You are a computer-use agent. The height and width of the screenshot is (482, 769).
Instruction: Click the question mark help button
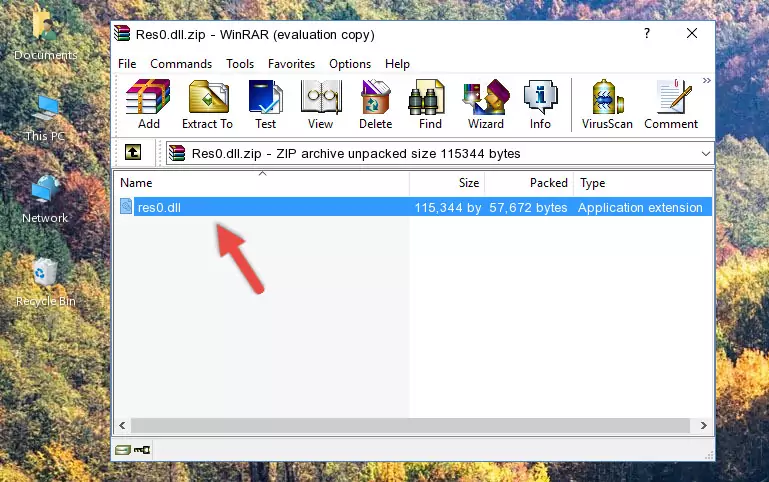tap(647, 33)
